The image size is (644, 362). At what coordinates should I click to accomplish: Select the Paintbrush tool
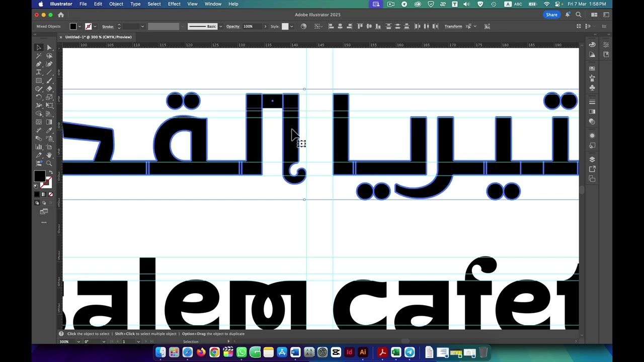[x=49, y=80]
